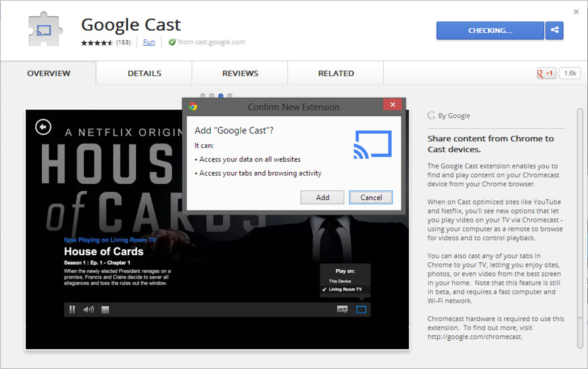Click the 'Add "Google Cast"?' dialog heading
Screen dimensions: 588x369
[x=234, y=130]
